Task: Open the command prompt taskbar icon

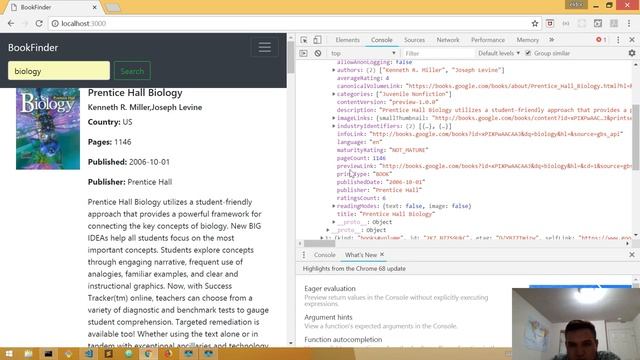Action: [x=48, y=353]
